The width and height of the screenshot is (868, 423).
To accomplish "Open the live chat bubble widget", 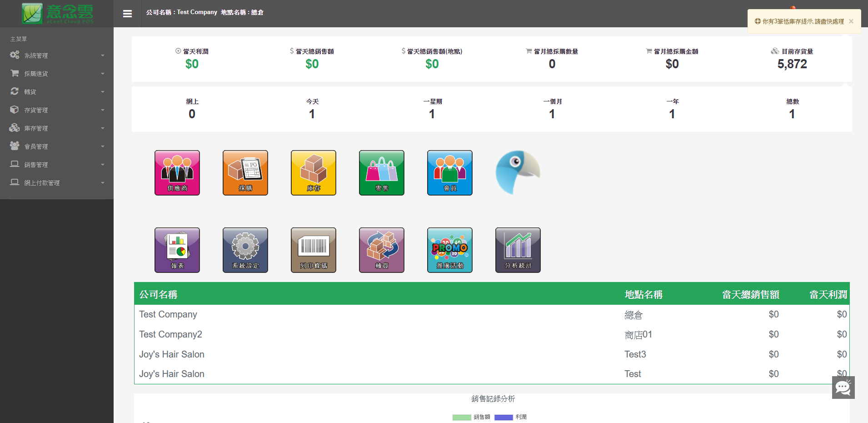I will (x=843, y=388).
